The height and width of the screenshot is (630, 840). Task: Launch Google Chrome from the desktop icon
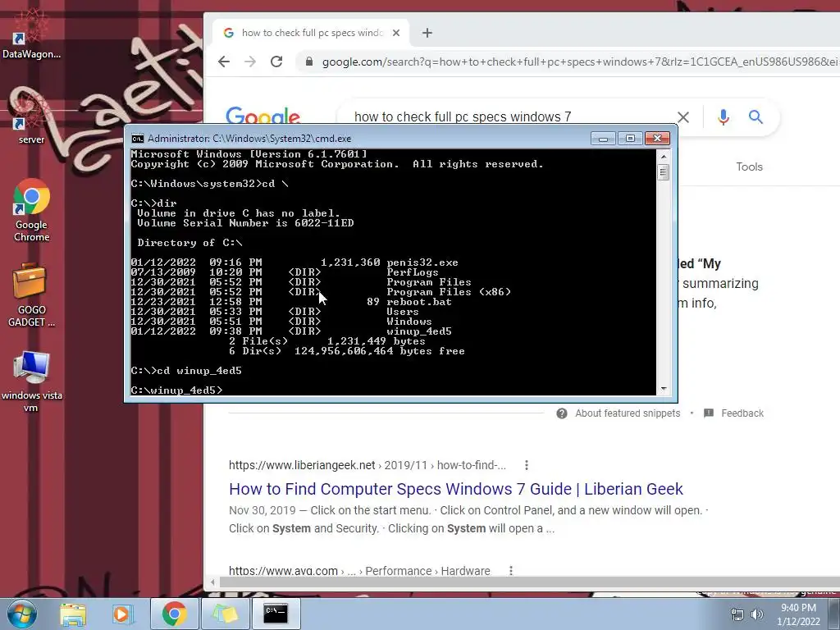point(31,210)
